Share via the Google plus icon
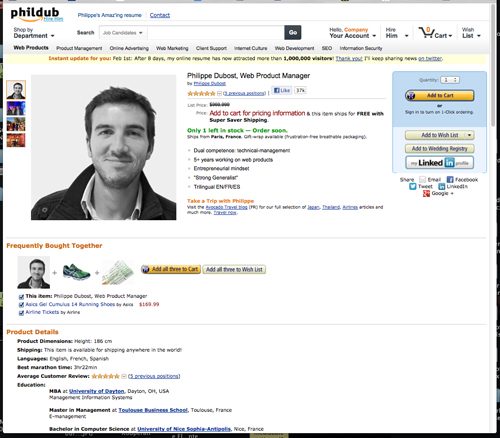 [x=426, y=193]
